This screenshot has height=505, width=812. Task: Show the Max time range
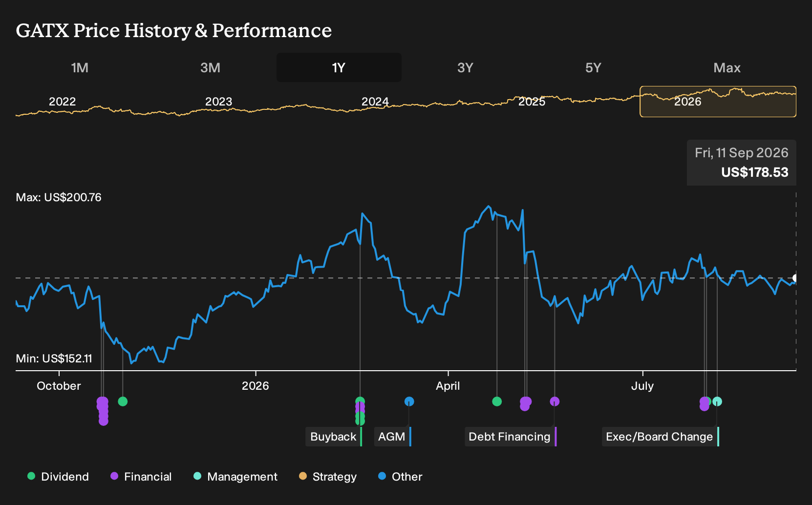pyautogui.click(x=727, y=67)
